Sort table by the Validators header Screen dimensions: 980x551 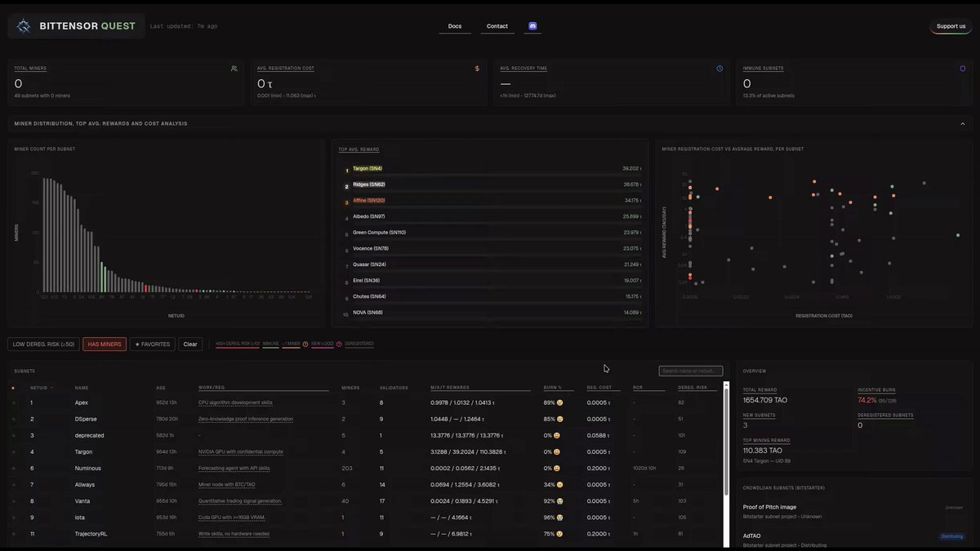click(x=394, y=388)
